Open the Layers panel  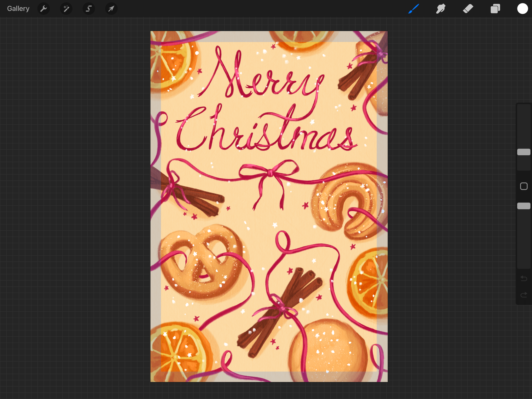coord(495,9)
